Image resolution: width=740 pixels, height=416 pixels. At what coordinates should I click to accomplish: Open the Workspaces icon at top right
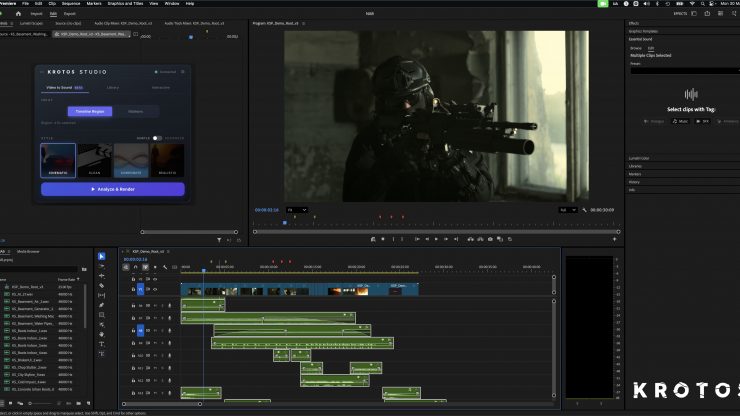pyautogui.click(x=694, y=14)
